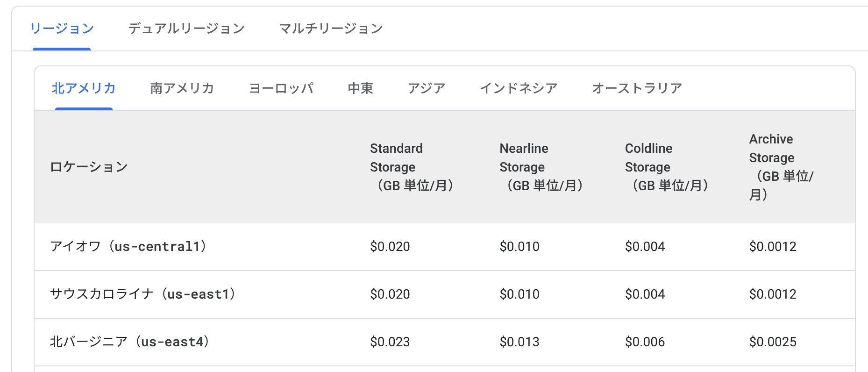Click the Standard Storage column header
The image size is (868, 372).
(412, 167)
